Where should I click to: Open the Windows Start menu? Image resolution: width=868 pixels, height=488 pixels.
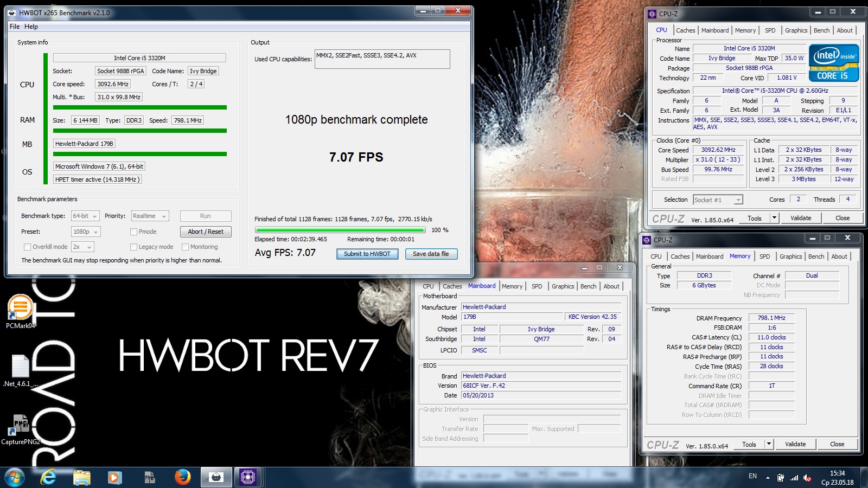click(x=15, y=477)
